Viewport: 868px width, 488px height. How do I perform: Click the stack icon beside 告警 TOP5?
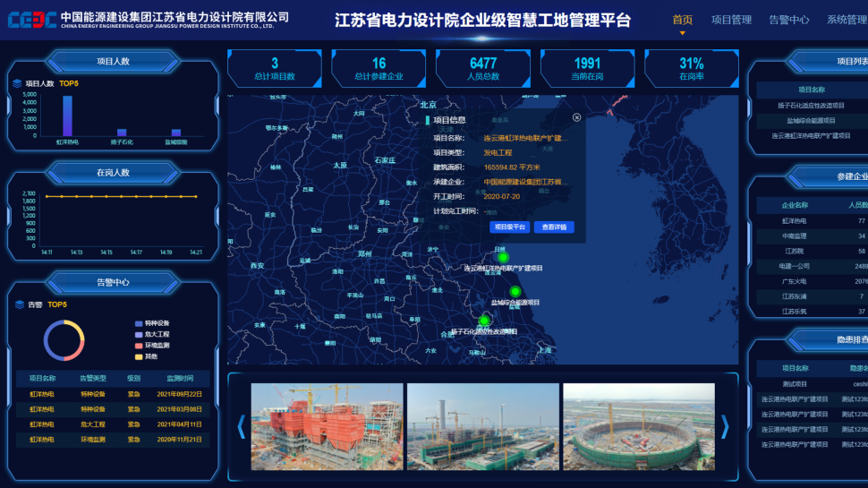point(20,304)
